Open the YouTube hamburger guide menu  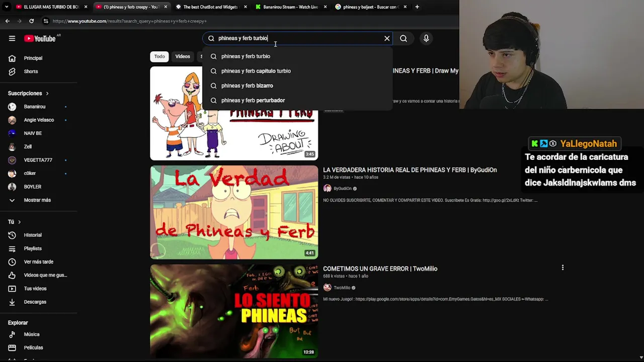12,38
